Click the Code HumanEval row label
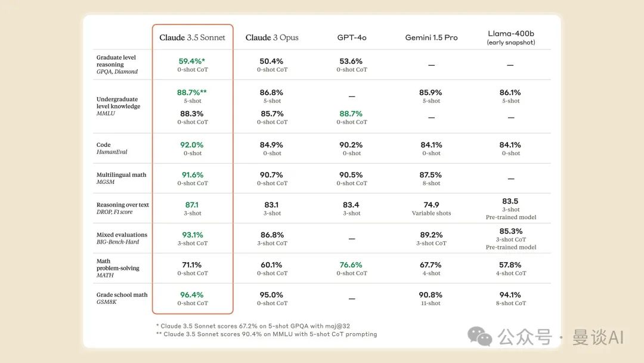The image size is (644, 363). tap(112, 148)
